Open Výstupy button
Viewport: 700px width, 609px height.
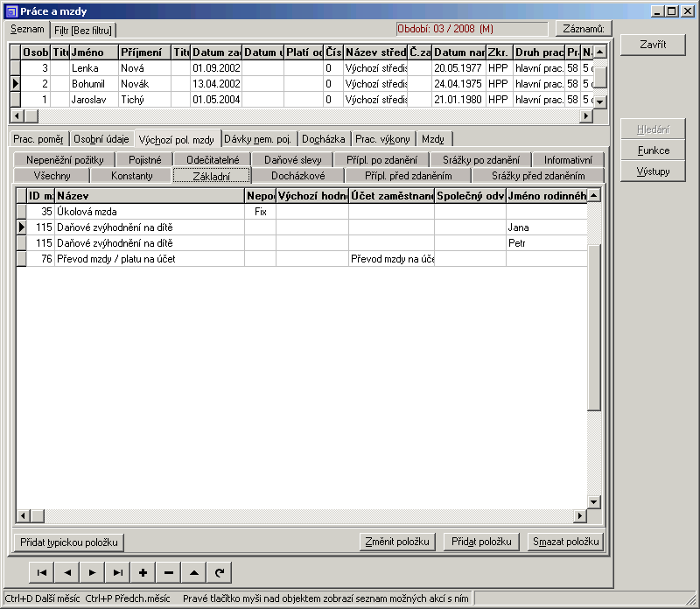tap(653, 171)
